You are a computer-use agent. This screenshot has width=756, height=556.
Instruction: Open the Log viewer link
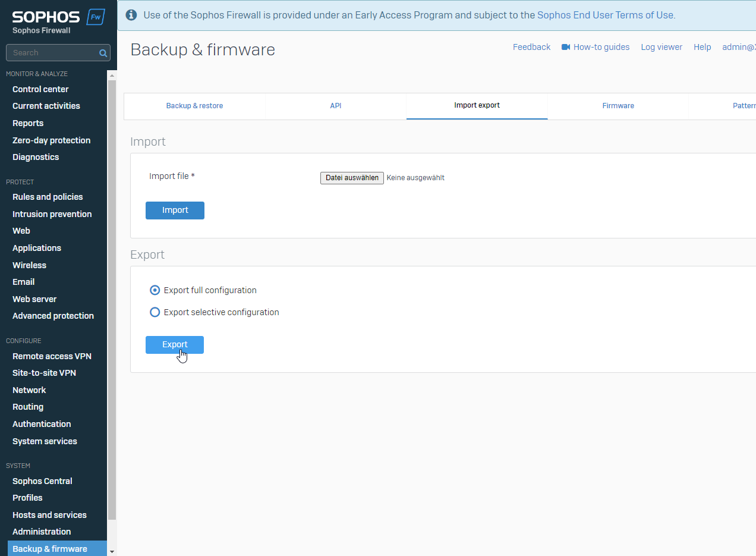point(661,47)
